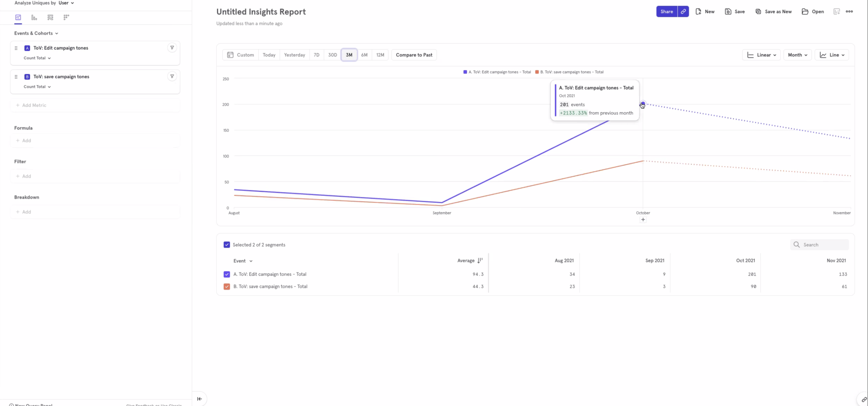This screenshot has height=406, width=868.
Task: Select the bar chart icon tab
Action: (34, 17)
